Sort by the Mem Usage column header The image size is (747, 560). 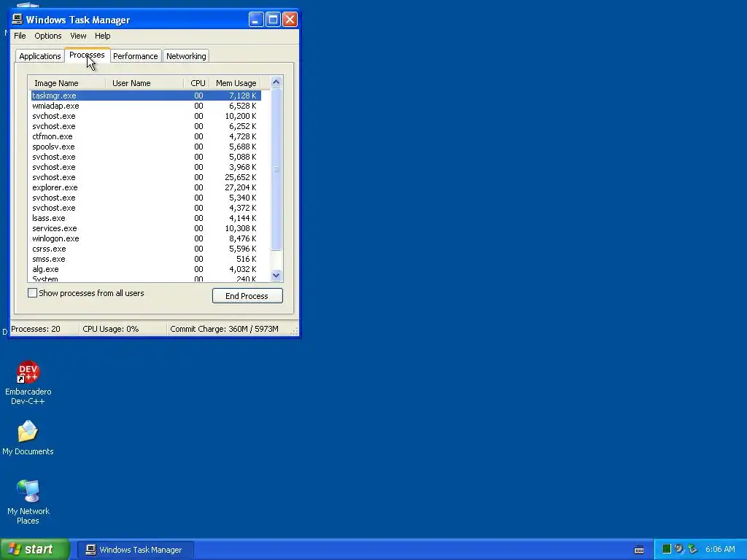[236, 83]
